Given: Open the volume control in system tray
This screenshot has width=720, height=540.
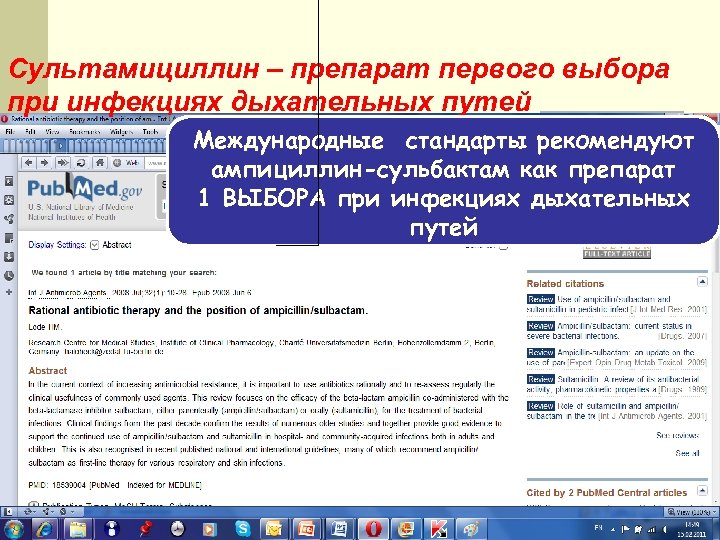Looking at the screenshot, I should click(665, 529).
